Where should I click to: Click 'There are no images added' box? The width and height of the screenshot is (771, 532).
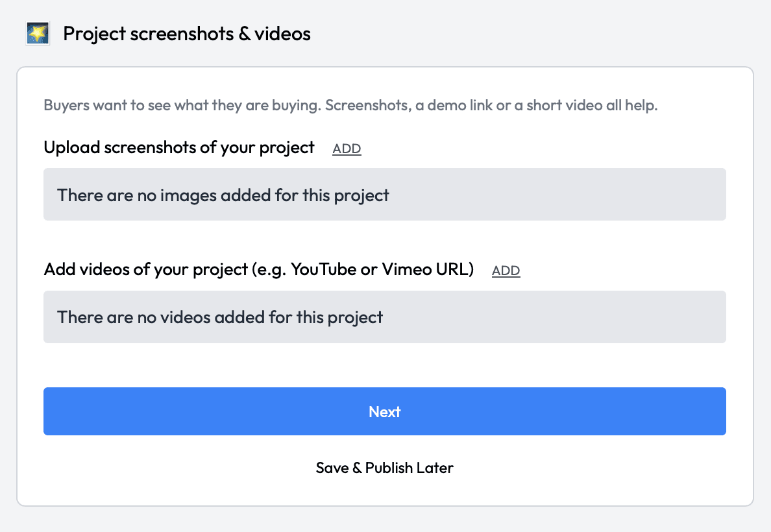click(384, 194)
